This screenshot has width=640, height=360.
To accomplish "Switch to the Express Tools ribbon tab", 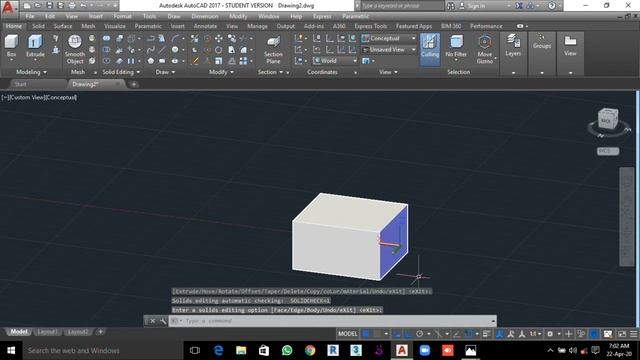I will (370, 26).
